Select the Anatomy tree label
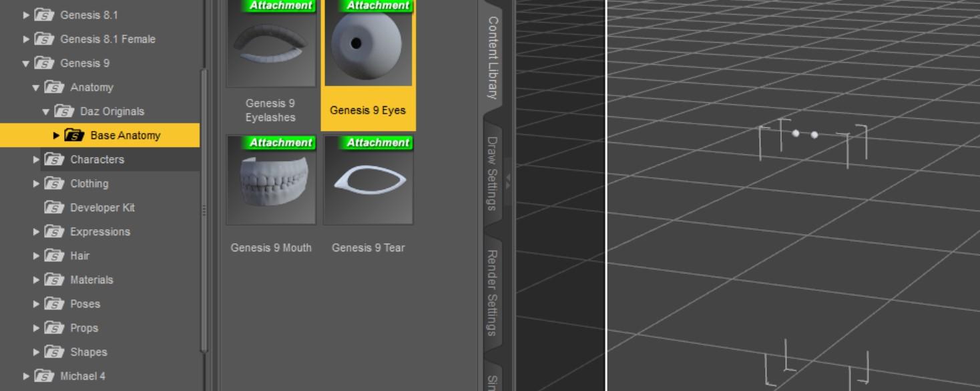 91,87
